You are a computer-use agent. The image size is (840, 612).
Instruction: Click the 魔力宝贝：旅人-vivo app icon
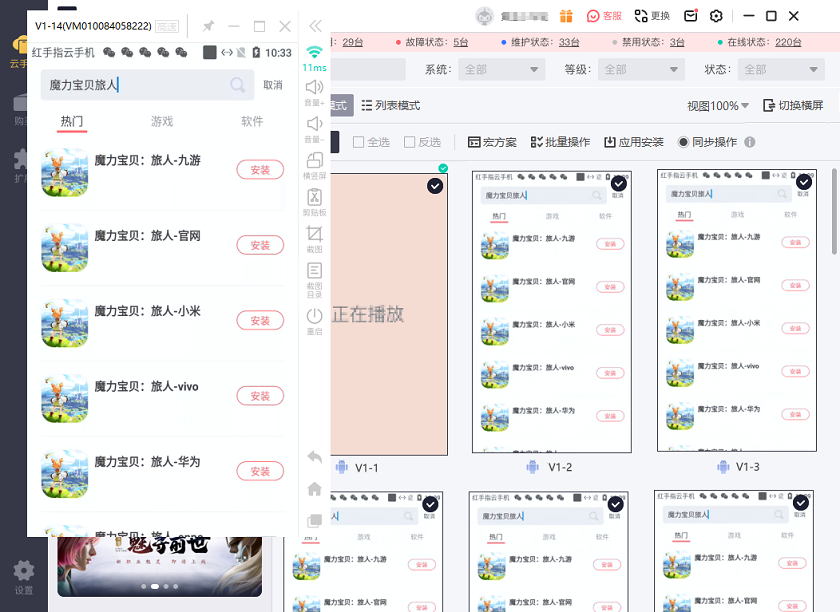pyautogui.click(x=65, y=399)
